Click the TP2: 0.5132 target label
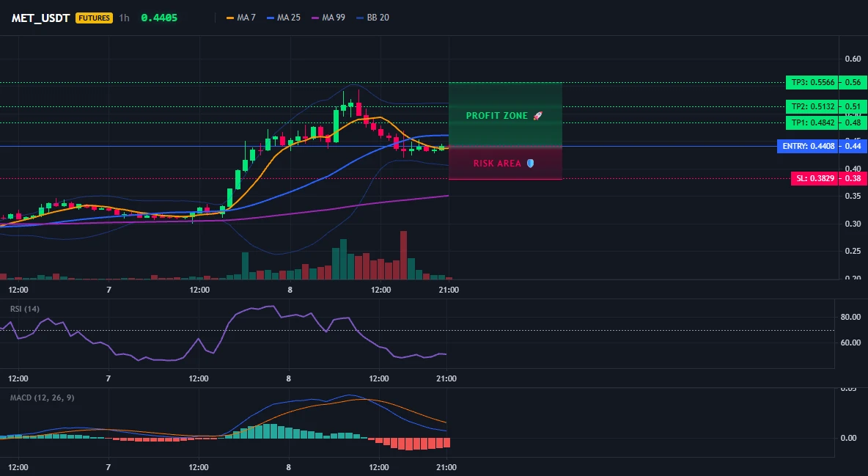This screenshot has width=868, height=476. 812,106
